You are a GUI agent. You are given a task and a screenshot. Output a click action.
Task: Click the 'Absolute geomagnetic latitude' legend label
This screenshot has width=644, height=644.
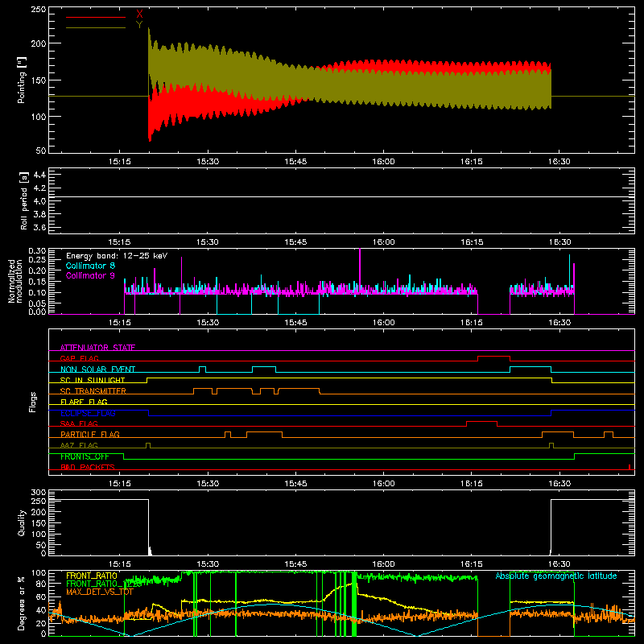coord(556,576)
